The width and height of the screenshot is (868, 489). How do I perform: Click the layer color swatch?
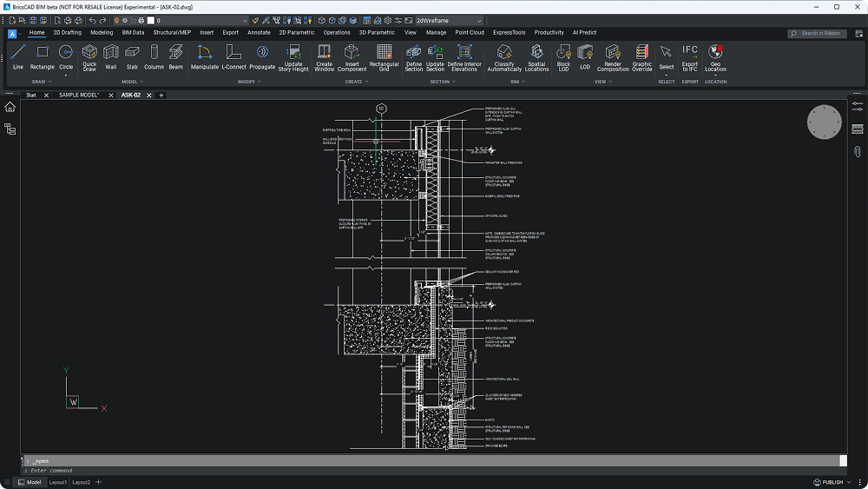pos(150,20)
